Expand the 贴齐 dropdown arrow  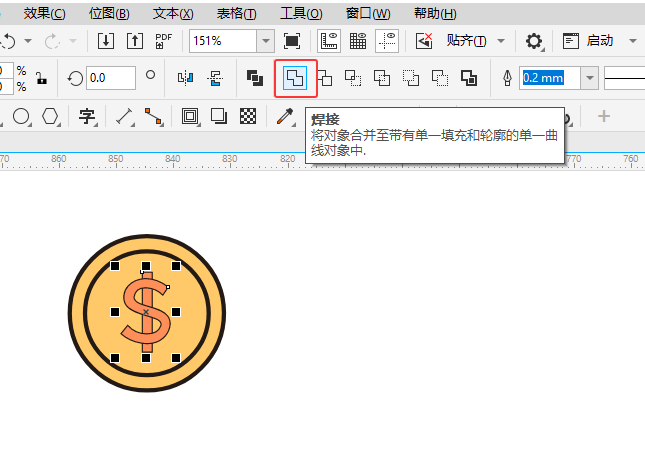[501, 41]
